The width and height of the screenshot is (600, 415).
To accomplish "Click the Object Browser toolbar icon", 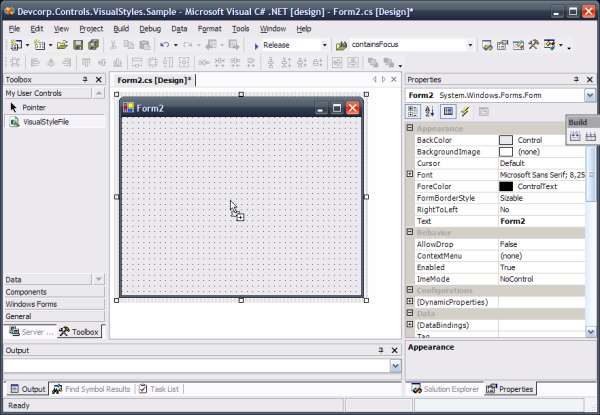I will point(518,45).
